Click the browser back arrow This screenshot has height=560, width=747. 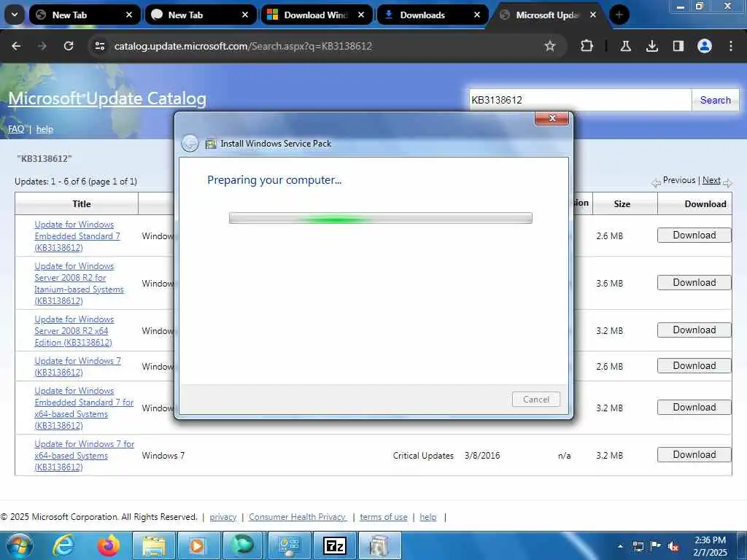[x=16, y=46]
